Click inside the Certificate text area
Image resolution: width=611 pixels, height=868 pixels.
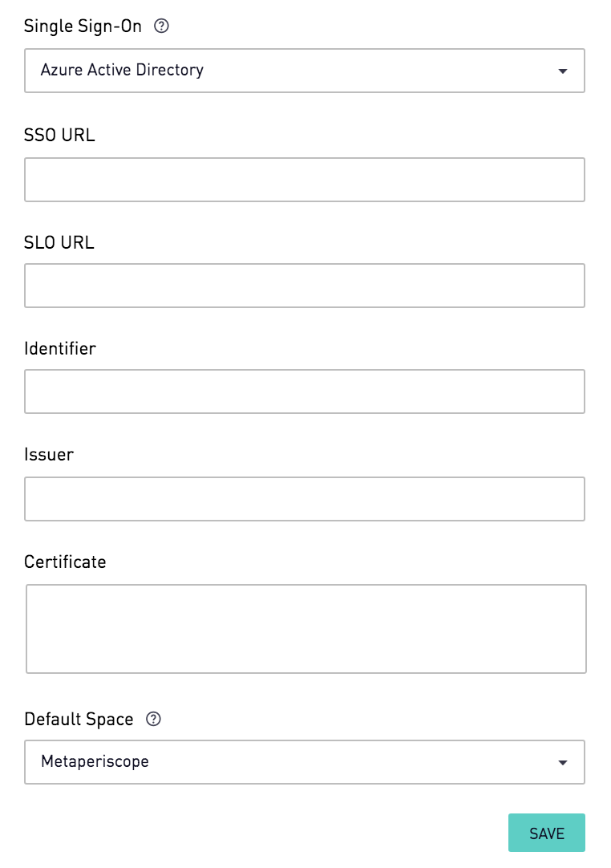coord(306,629)
